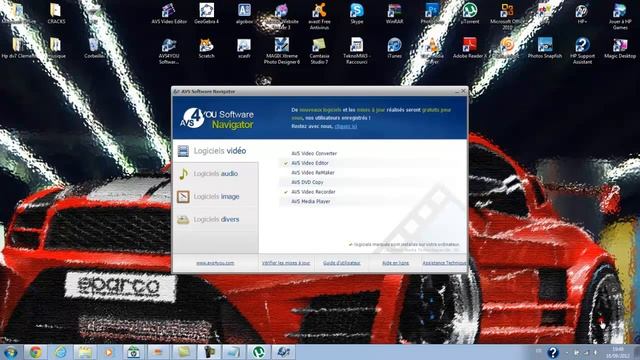Close the AVS Software Navigator window

[463, 91]
